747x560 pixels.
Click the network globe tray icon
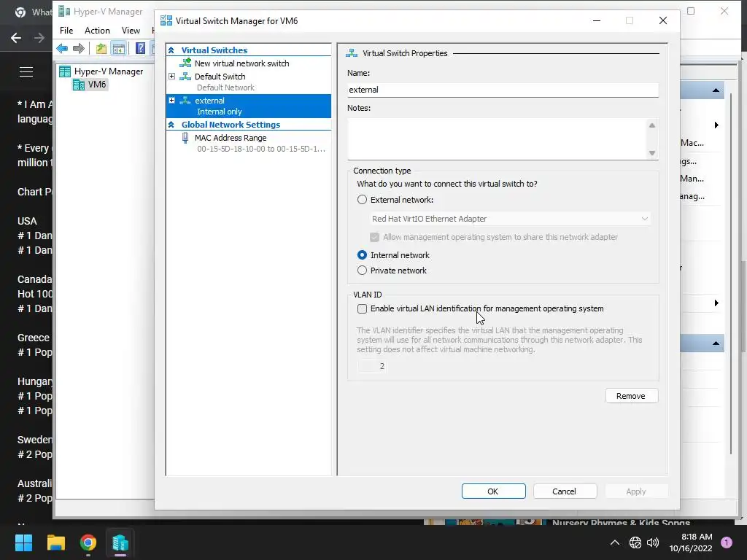635,542
